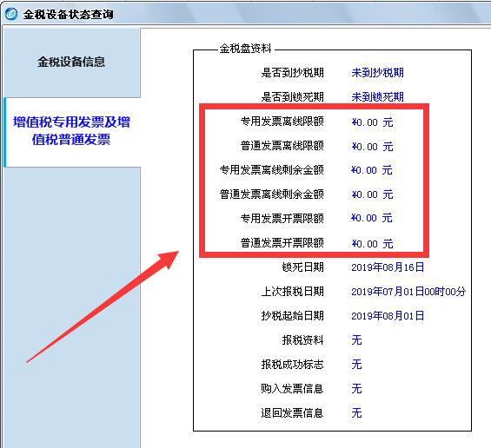Click the 普通发票离线剩余金额 value
The height and width of the screenshot is (448, 491).
[372, 194]
